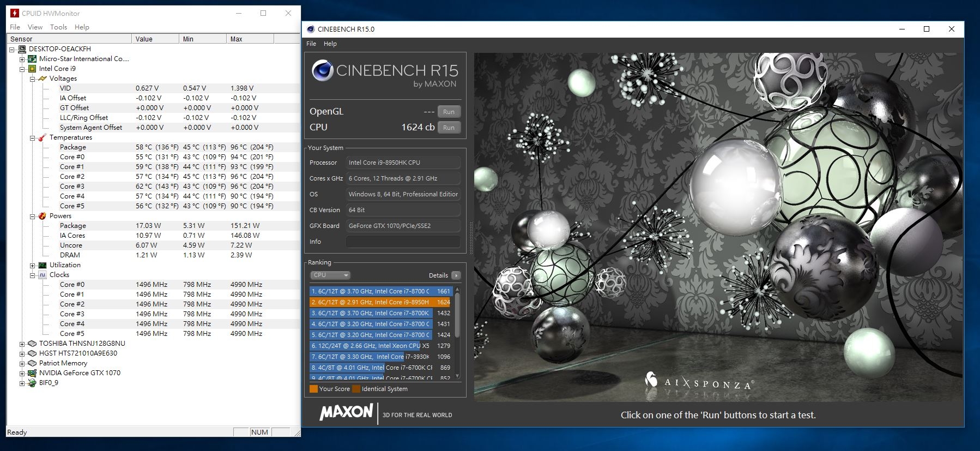Screen dimensions: 980x451
Task: Collapse the Clocks section
Action: coord(33,275)
